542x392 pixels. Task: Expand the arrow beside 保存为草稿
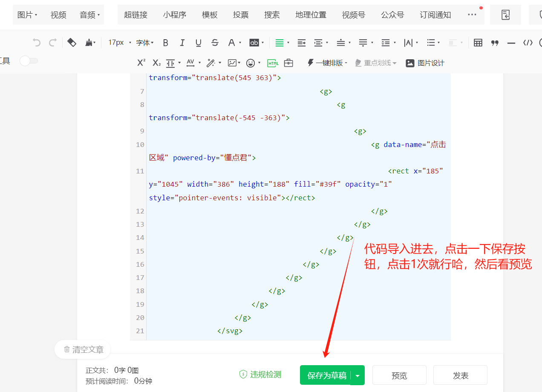(x=357, y=375)
